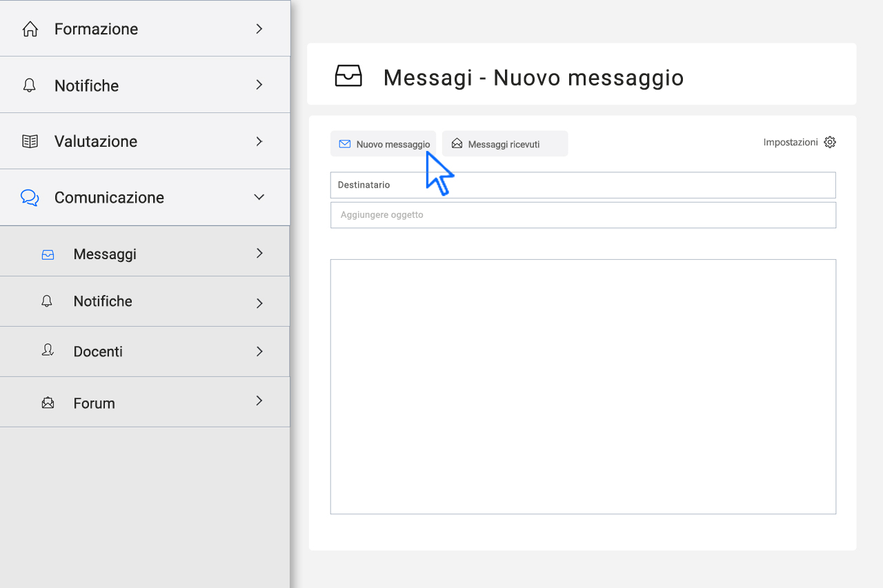Click the inbox tray icon in page header

(x=348, y=75)
